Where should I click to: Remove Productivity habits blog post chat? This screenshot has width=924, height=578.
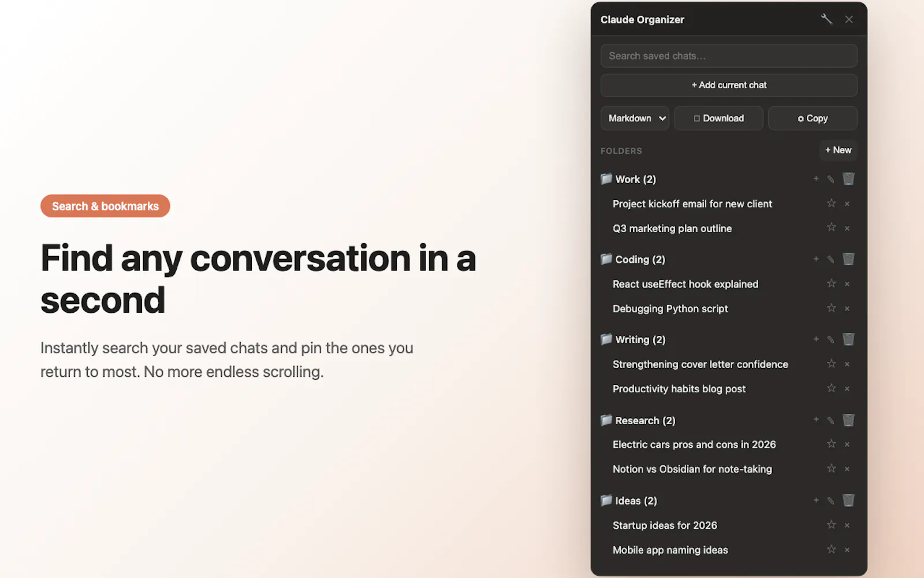[847, 389]
